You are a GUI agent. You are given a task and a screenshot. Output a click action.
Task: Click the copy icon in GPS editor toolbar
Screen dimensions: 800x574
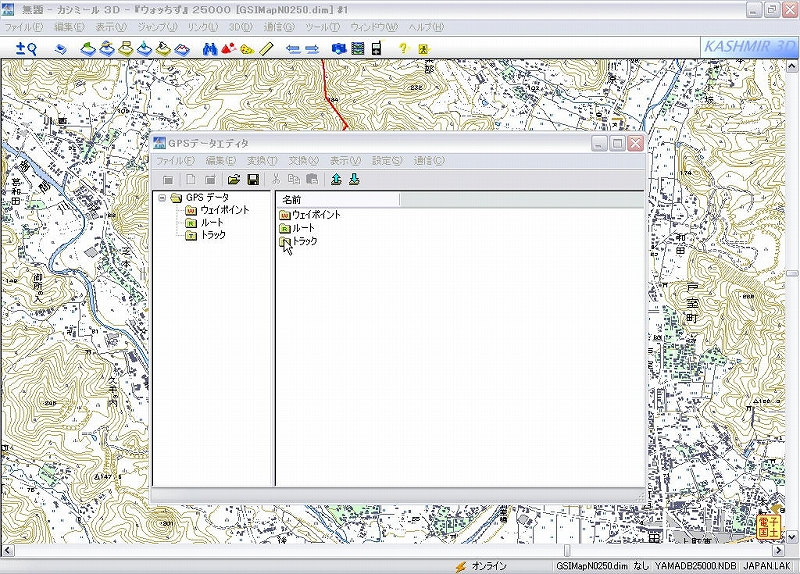pyautogui.click(x=294, y=179)
